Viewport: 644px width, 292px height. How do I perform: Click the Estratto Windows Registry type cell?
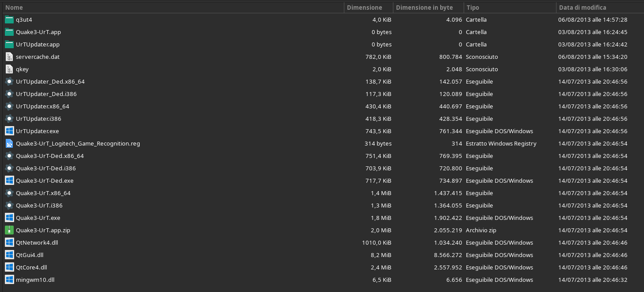click(501, 143)
